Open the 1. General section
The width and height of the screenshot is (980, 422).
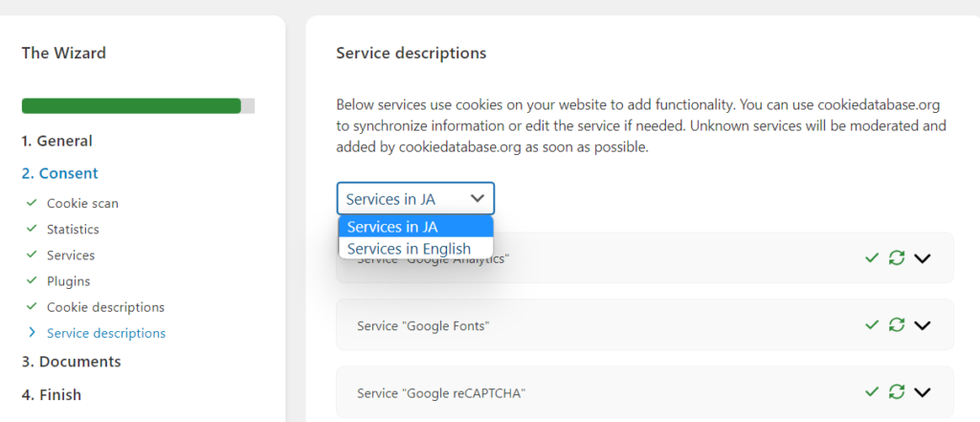pyautogui.click(x=57, y=141)
